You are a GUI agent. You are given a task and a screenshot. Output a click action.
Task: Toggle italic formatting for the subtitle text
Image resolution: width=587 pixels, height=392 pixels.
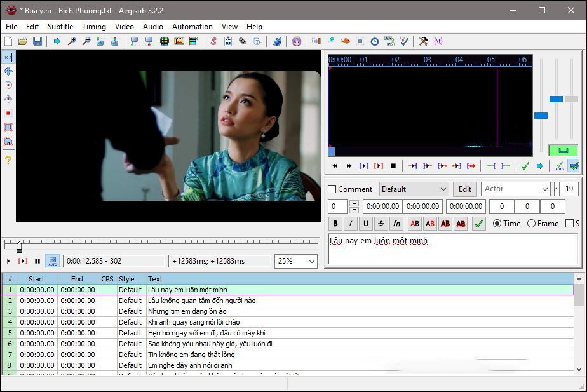click(350, 223)
